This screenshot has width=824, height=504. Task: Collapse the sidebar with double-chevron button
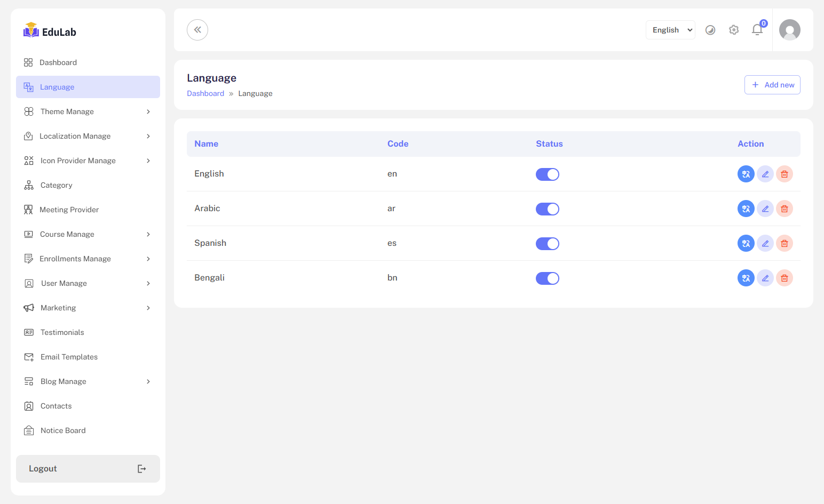click(x=197, y=30)
